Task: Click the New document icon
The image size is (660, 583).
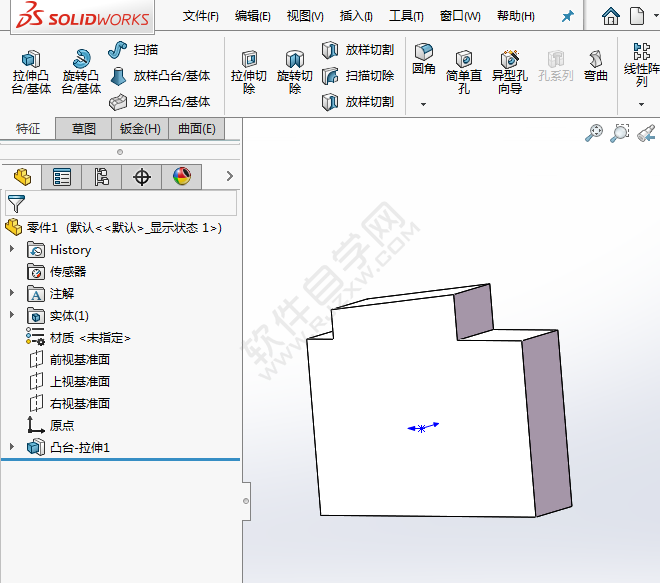Action: coord(637,16)
